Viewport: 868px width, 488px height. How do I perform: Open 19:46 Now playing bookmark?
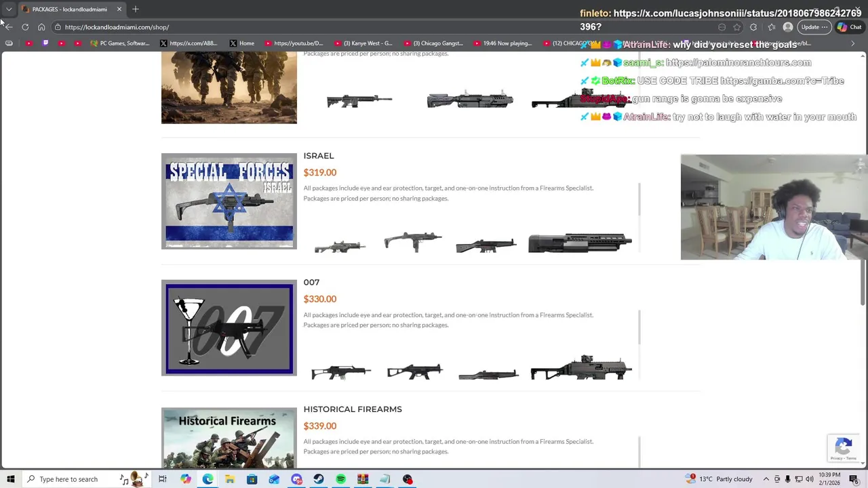tap(503, 43)
